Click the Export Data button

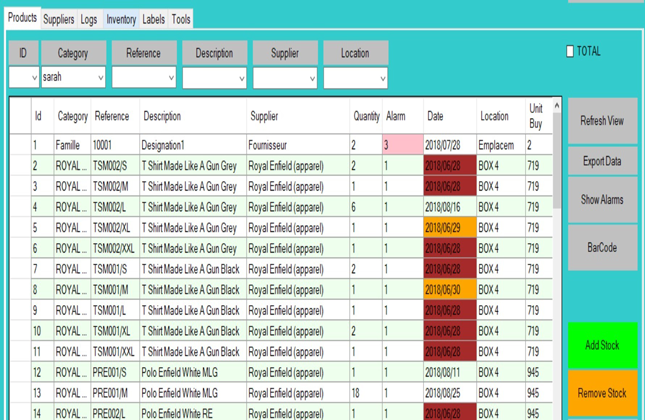point(603,161)
